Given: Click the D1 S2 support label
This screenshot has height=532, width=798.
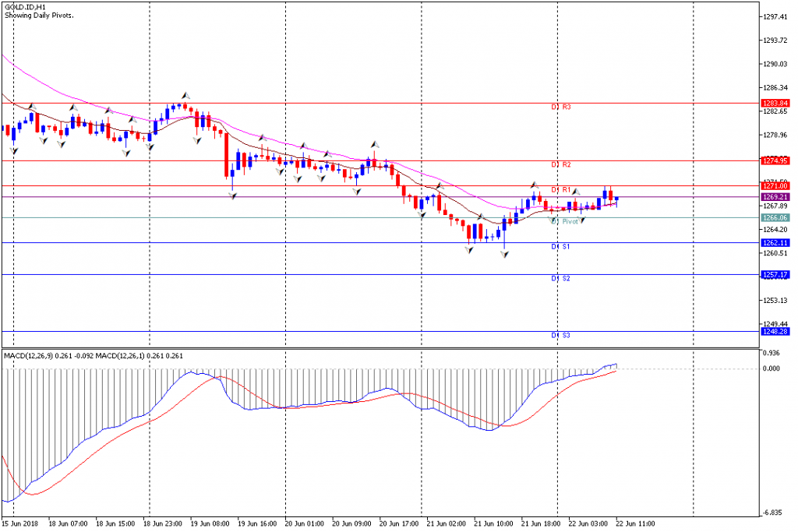Looking at the screenshot, I should [561, 278].
